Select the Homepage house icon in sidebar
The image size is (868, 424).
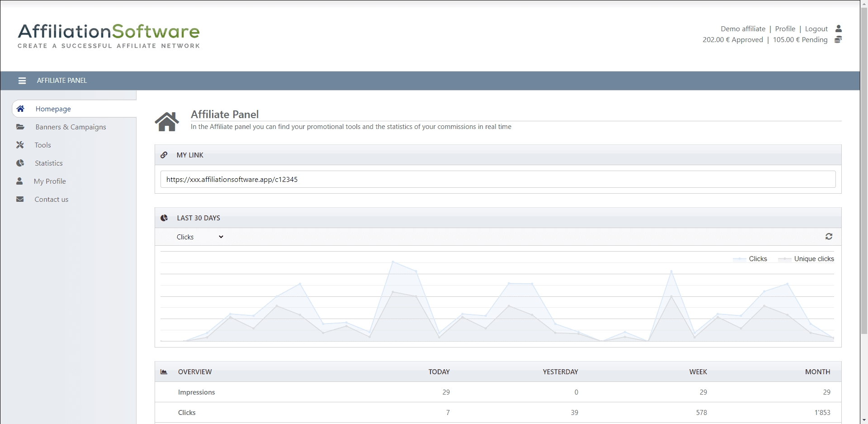(x=21, y=109)
